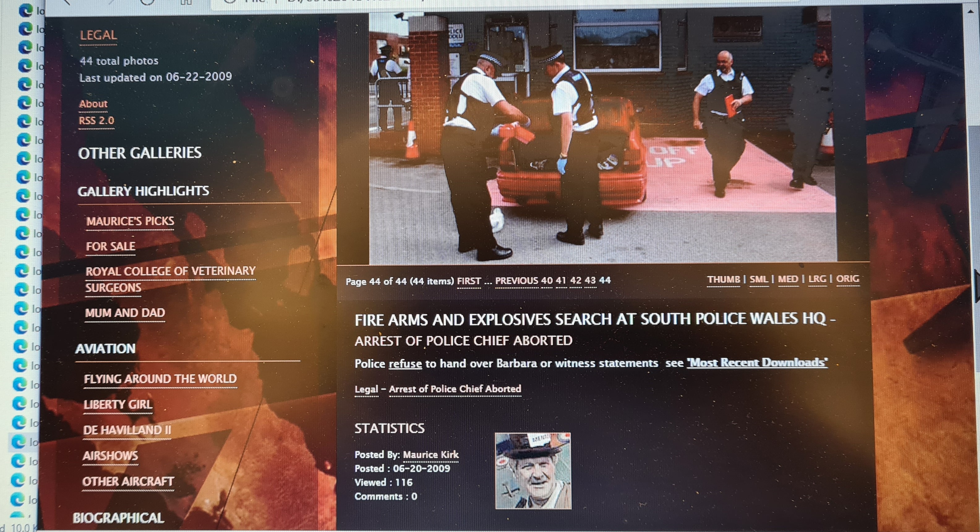Click the Maurice Kirk avatar thumbnail
Viewport: 980px width, 532px height.
pos(533,471)
